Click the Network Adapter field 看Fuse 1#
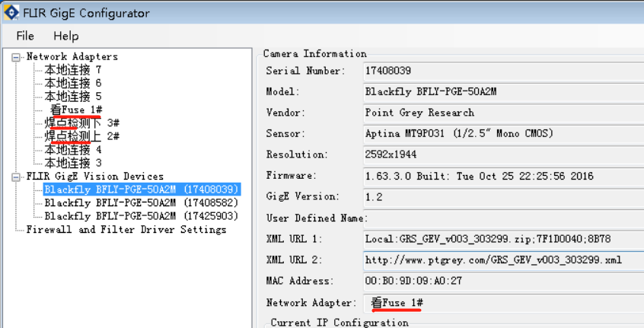Viewport: 644px width, 328px height. (503, 303)
